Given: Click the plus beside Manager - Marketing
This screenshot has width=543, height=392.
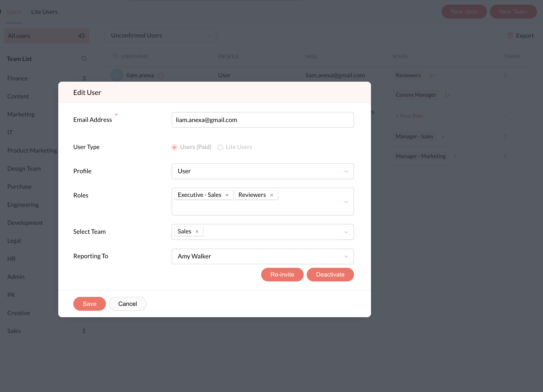Looking at the screenshot, I should click(x=455, y=156).
